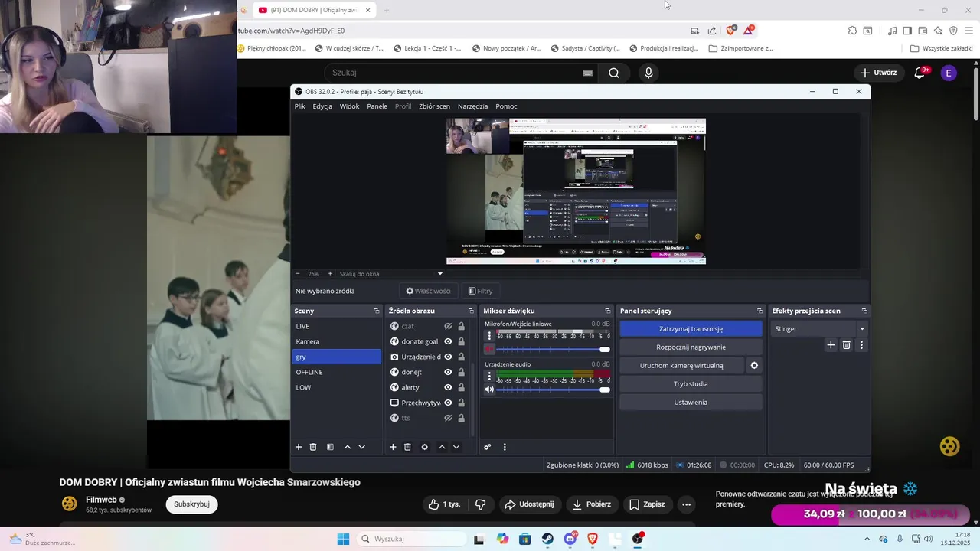Open the Widok menu in OBS

click(x=349, y=106)
